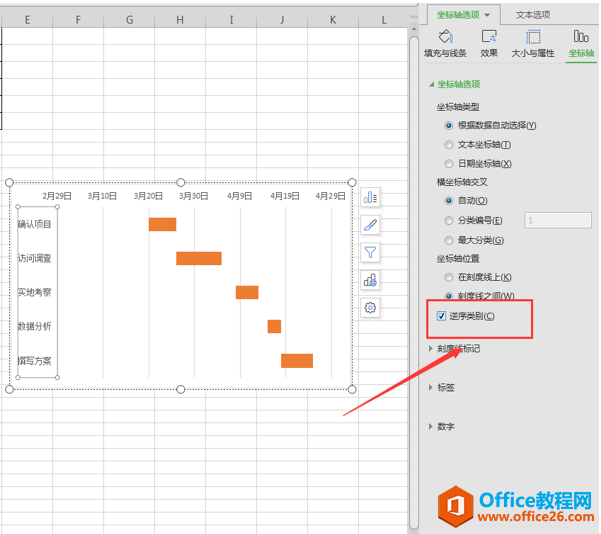Open the chart settings gear button
601x534 pixels.
(370, 308)
